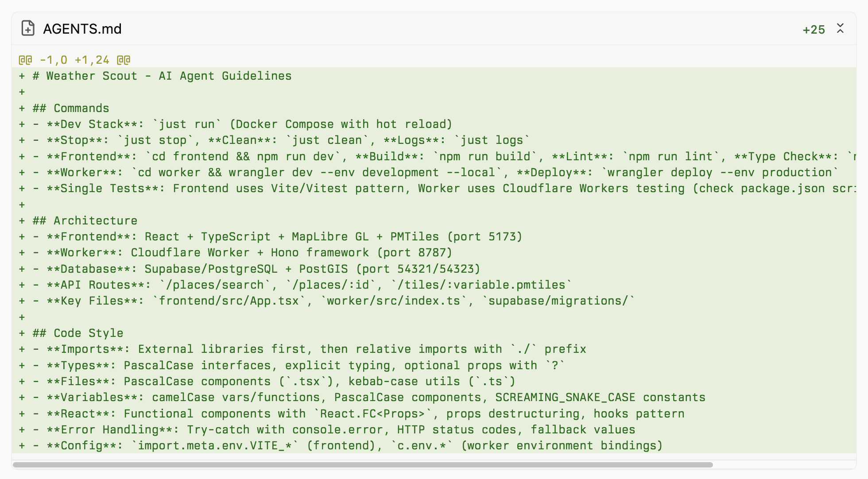Collapse the AGENTS.md diff with the chevrons
868x479 pixels.
pos(840,28)
